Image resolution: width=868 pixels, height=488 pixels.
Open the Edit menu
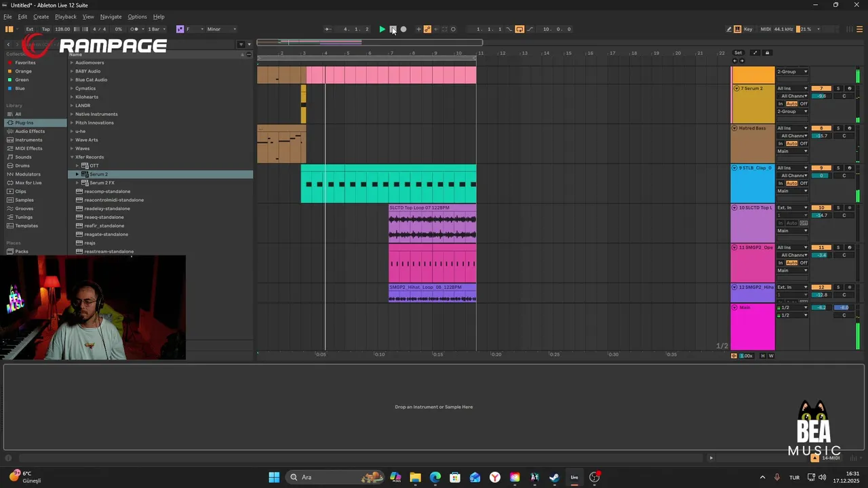pyautogui.click(x=22, y=16)
